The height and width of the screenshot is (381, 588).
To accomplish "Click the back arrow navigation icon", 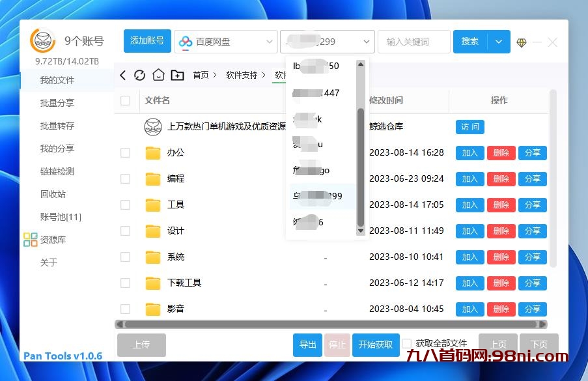I will [122, 75].
